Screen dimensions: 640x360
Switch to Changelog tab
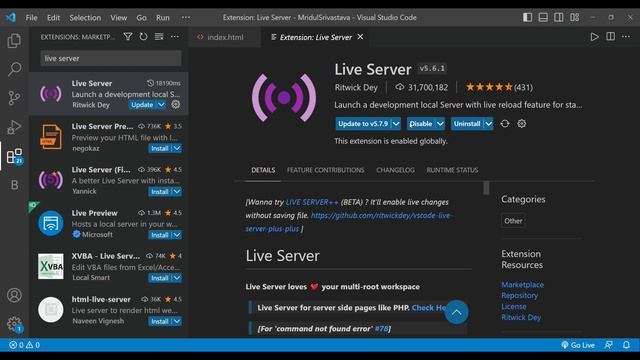pyautogui.click(x=395, y=170)
